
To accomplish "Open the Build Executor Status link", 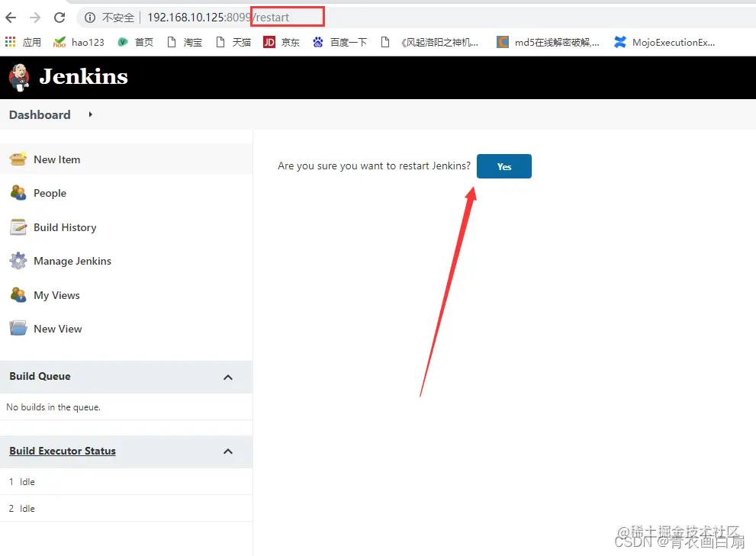I will click(x=63, y=451).
